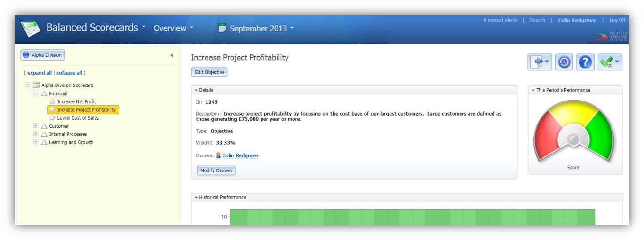
Task: Expand the Learning and Growth node
Action: pos(36,142)
